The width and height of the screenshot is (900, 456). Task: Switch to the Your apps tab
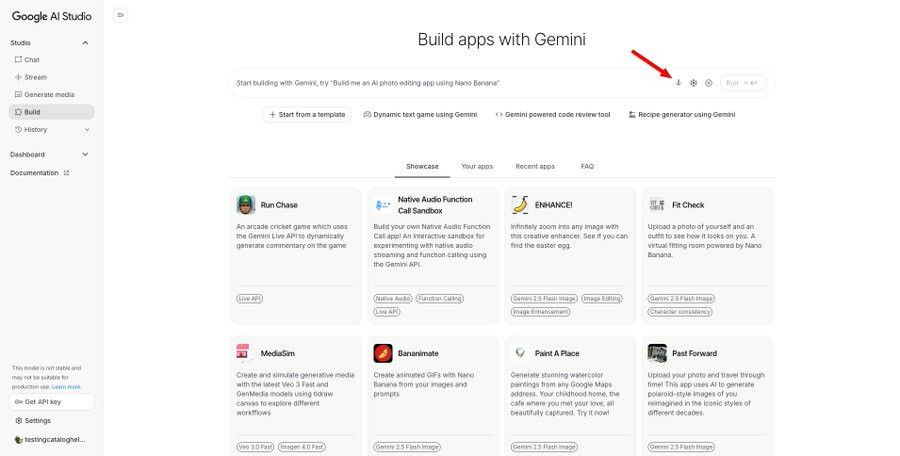coord(477,167)
